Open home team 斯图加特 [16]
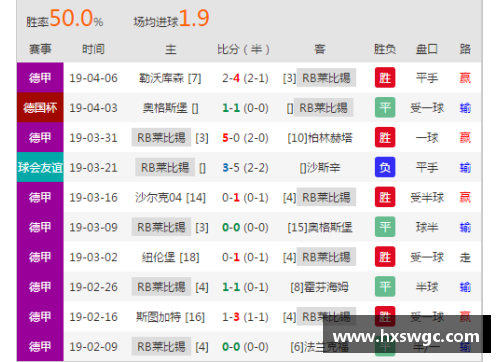500x362 pixels. [x=170, y=317]
